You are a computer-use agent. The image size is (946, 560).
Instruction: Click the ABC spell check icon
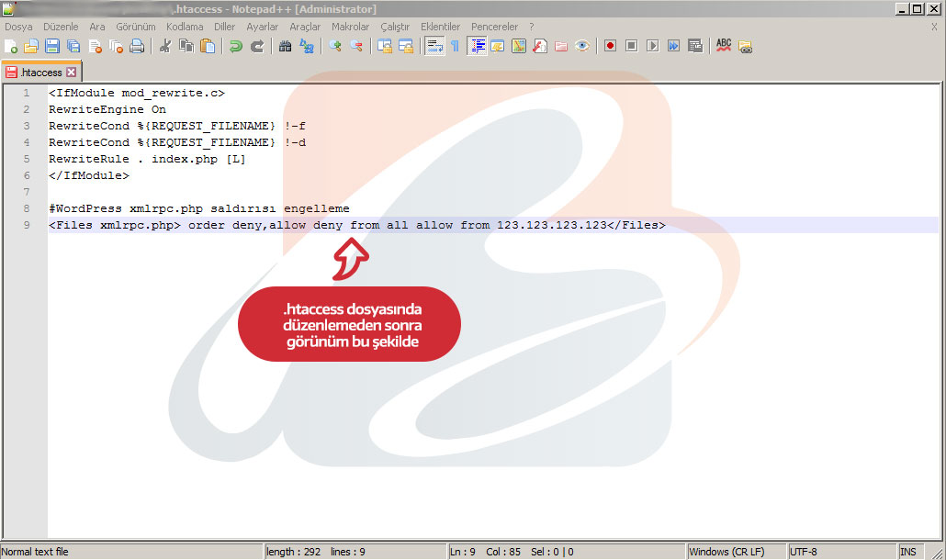click(x=724, y=46)
